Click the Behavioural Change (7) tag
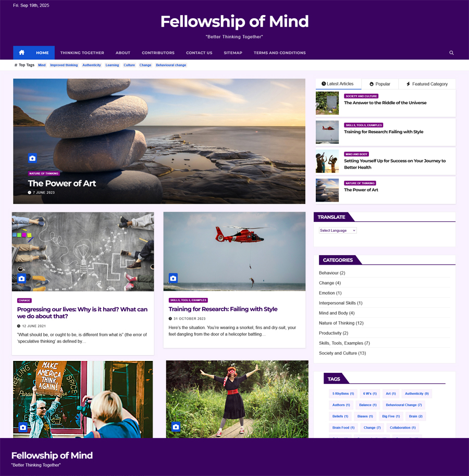The height and width of the screenshot is (476, 469). pos(404,405)
